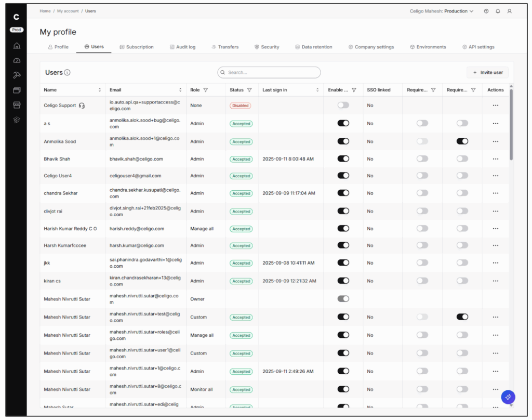Open the Role column filter
This screenshot has width=532, height=420.
206,90
